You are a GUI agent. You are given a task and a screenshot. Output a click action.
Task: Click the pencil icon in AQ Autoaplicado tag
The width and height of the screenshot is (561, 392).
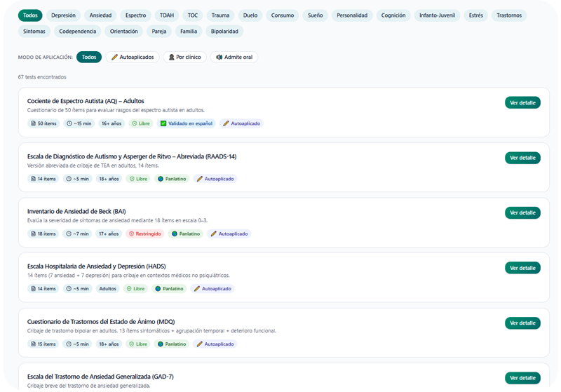tap(226, 123)
